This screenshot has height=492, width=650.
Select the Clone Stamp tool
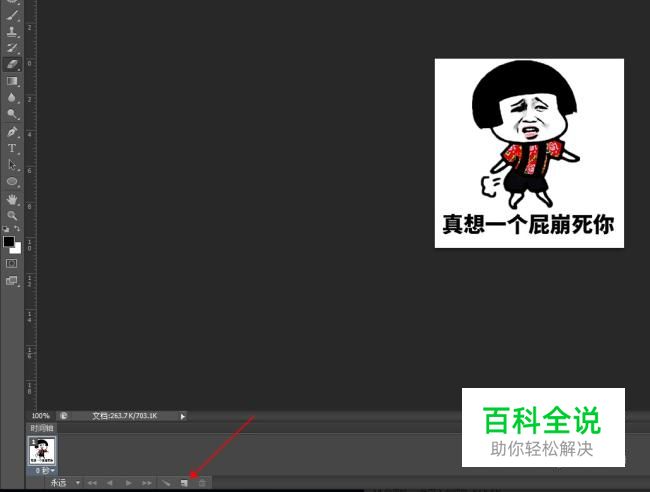12,32
